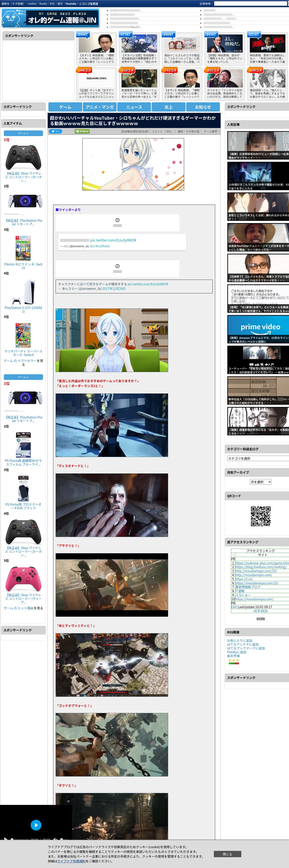
Task: Click the Siro green sofa video screenshot
Action: 112,340
